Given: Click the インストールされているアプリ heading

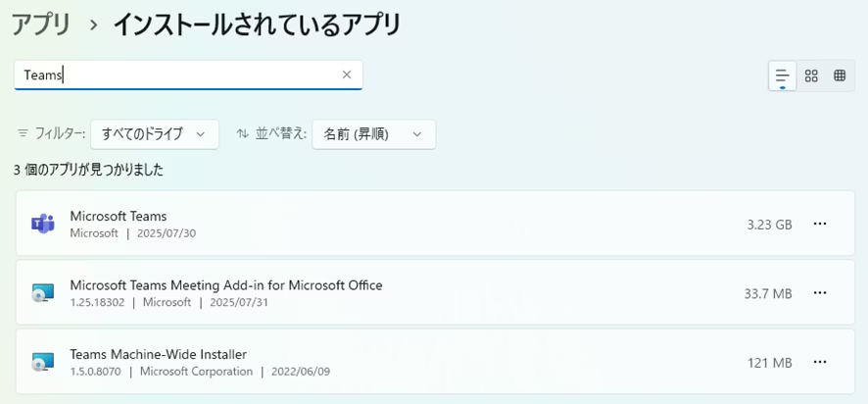Looking at the screenshot, I should click(x=257, y=25).
